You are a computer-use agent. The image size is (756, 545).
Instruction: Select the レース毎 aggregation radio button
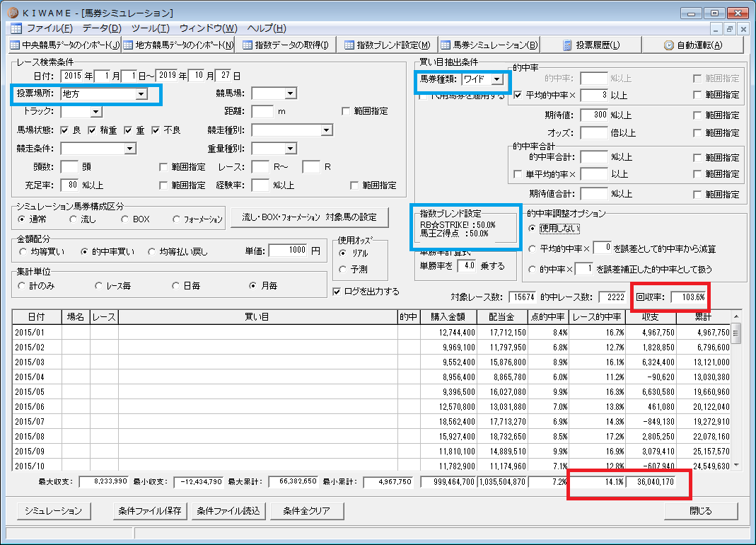click(99, 286)
